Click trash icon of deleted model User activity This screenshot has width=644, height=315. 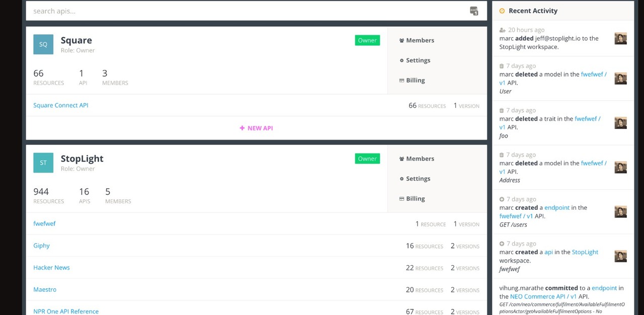coord(502,66)
